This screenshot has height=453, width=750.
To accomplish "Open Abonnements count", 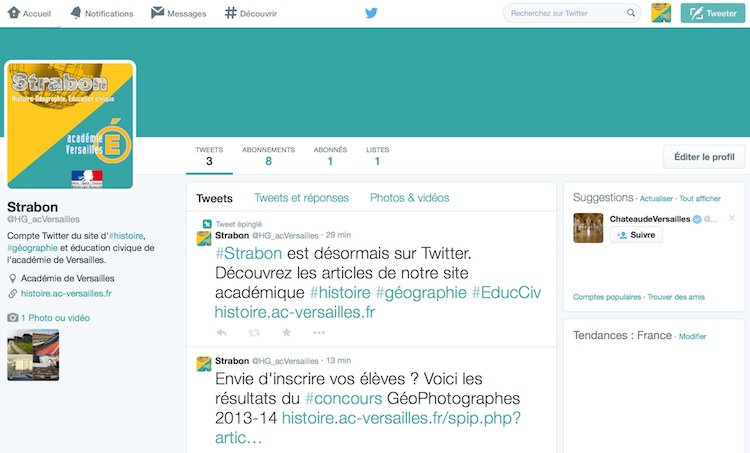I will tap(268, 156).
